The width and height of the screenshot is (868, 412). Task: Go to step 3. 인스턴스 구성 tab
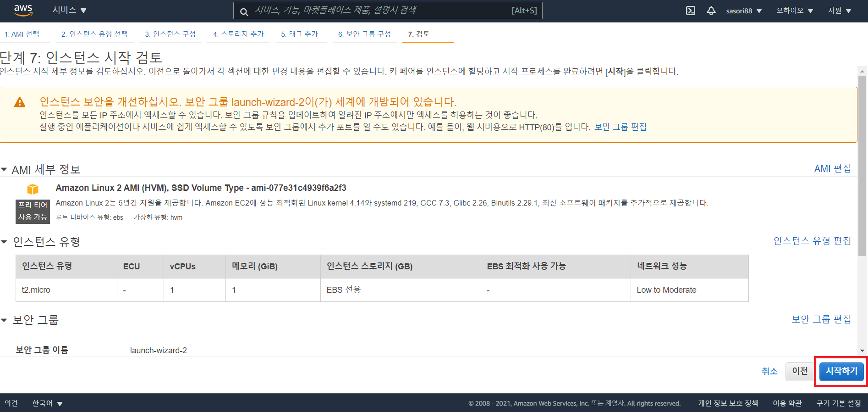(x=170, y=34)
